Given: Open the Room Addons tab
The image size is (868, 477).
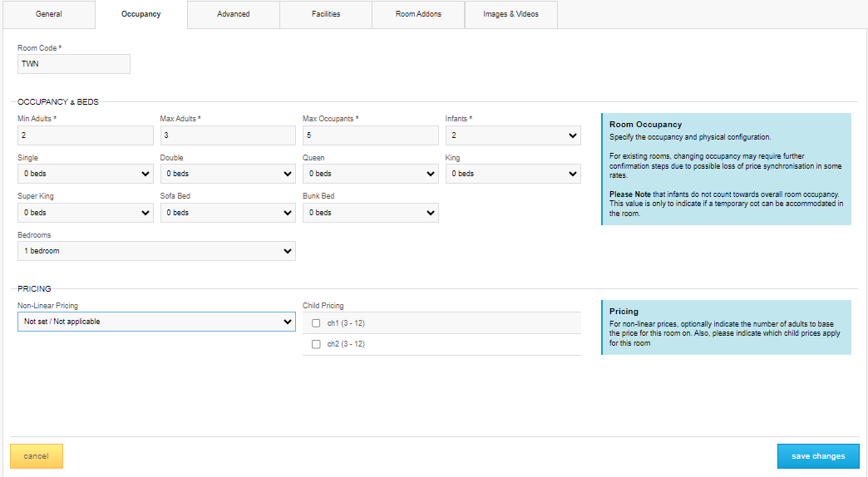Looking at the screenshot, I should (x=418, y=14).
